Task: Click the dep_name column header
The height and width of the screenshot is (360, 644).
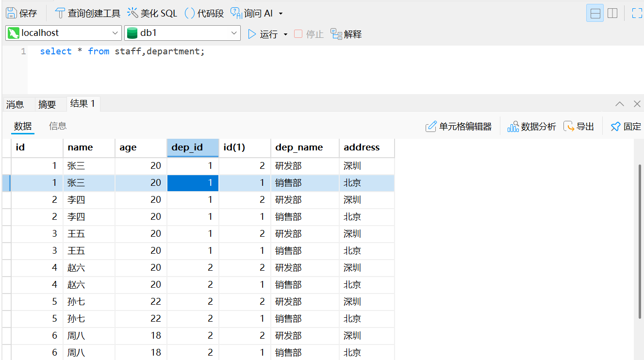Action: 305,147
